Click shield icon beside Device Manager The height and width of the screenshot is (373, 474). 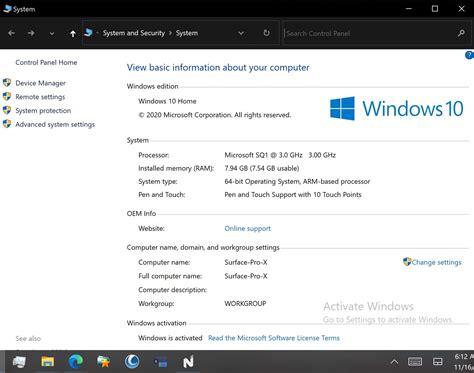tap(7, 83)
